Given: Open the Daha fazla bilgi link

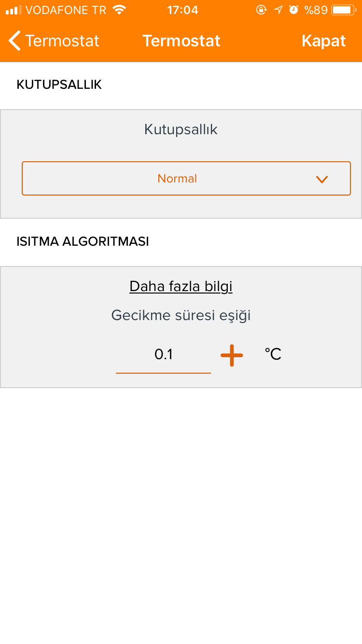Looking at the screenshot, I should click(181, 287).
